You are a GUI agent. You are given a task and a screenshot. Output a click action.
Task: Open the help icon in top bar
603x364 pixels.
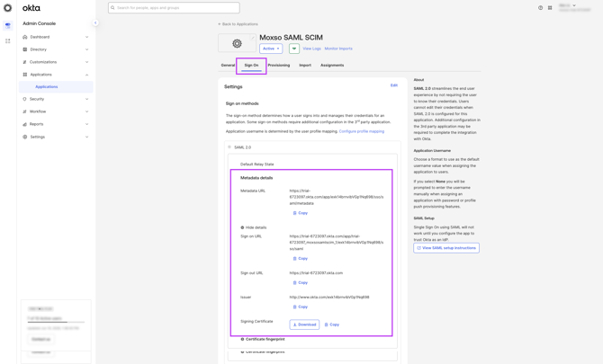coord(540,8)
